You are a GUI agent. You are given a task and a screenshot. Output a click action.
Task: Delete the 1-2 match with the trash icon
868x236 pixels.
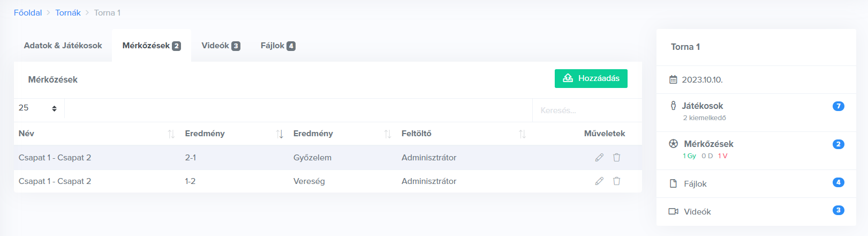[x=617, y=181]
